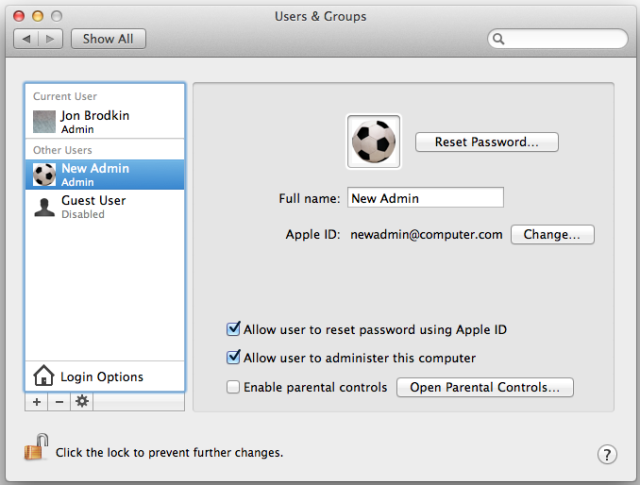Enable parental controls checkbox
640x485 pixels.
tap(233, 387)
